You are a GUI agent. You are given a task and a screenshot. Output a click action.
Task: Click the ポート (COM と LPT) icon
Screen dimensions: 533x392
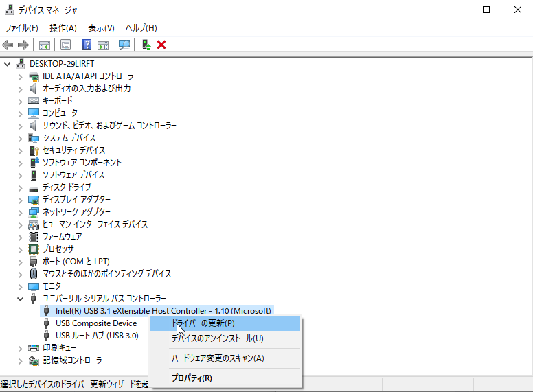pyautogui.click(x=33, y=262)
